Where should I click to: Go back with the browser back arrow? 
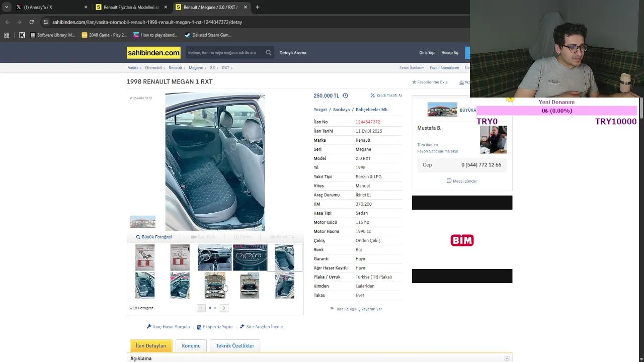[7, 22]
